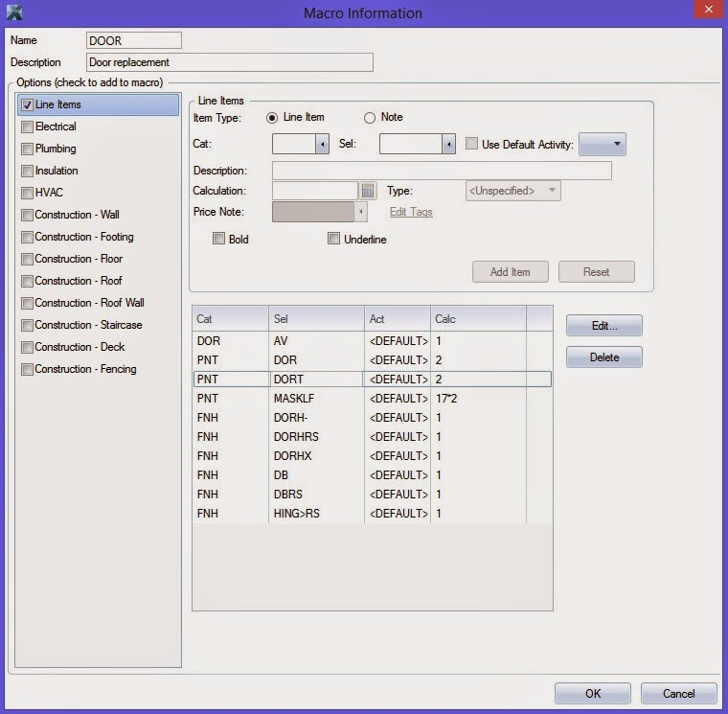Select the Note radio button
The image size is (728, 714).
370,118
